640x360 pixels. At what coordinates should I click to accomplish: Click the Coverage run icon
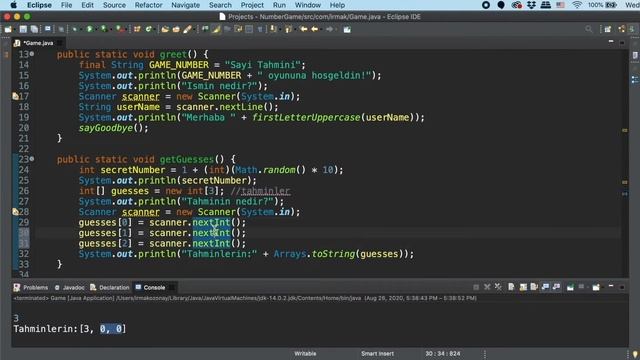point(104,29)
